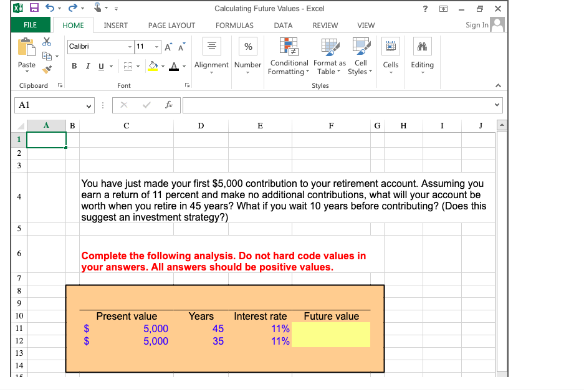Screen dimensions: 584x392
Task: Open the Excel Help question mark
Action: click(x=425, y=9)
